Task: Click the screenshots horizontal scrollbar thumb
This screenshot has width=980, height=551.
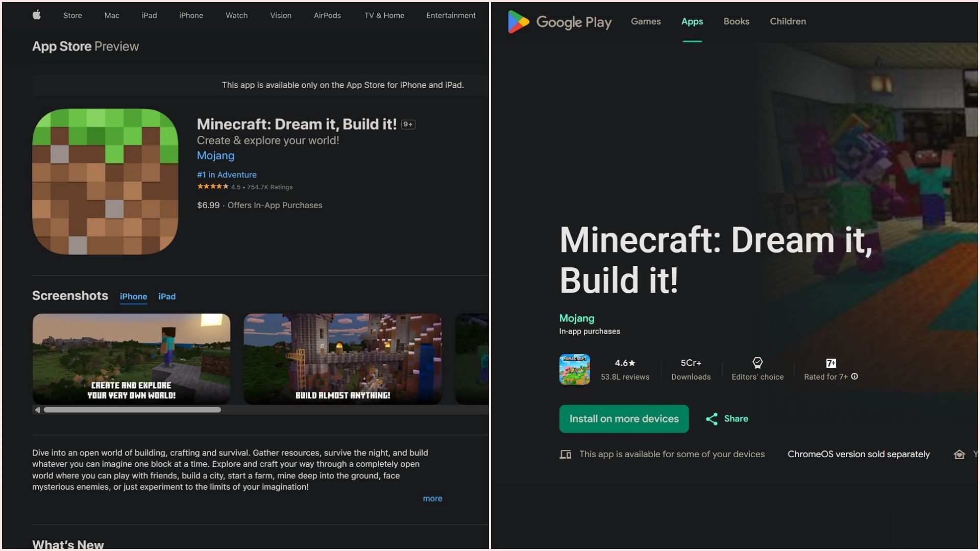Action: click(132, 410)
